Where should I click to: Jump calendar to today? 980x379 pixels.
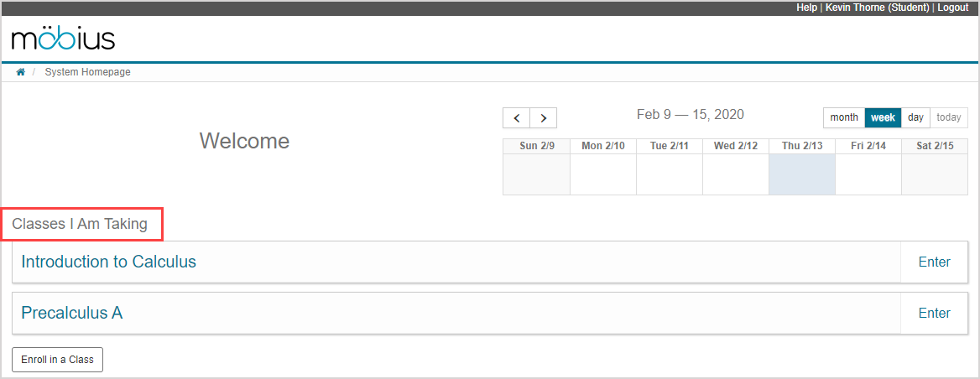click(x=949, y=117)
